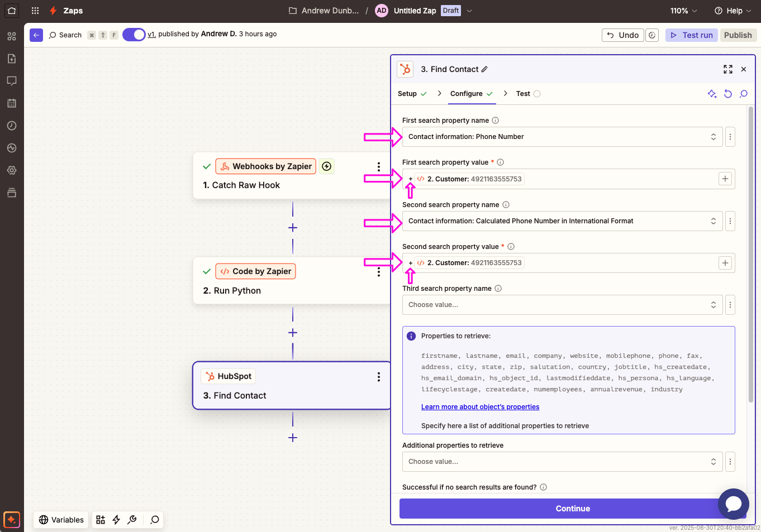Screen dimensions: 761x532
Task: Click info icon beside Third search property name
Action: (x=498, y=289)
